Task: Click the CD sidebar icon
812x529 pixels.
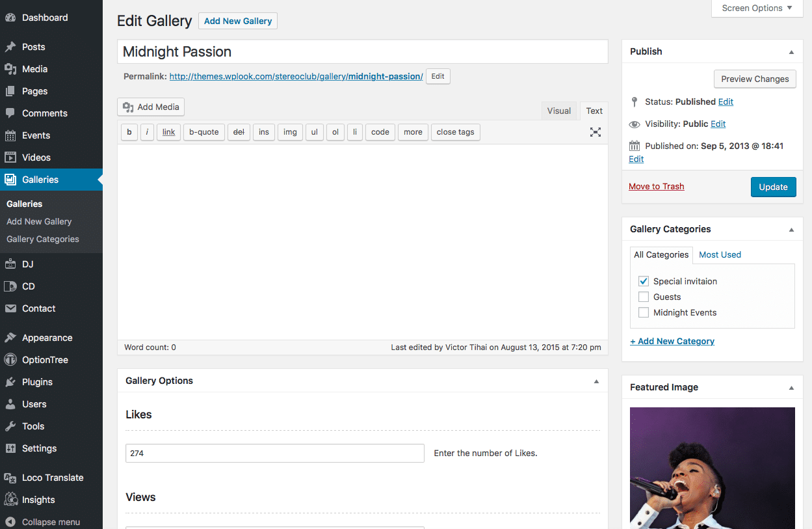Action: click(x=10, y=286)
